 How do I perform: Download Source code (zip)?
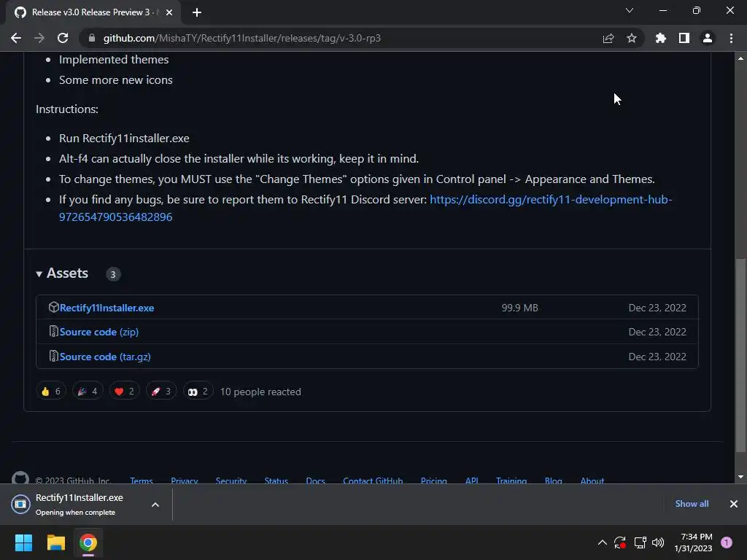[99, 332]
